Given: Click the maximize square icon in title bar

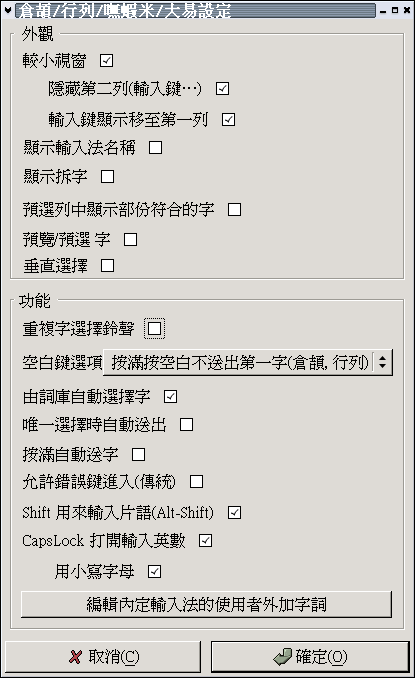Looking at the screenshot, I should (395, 10).
